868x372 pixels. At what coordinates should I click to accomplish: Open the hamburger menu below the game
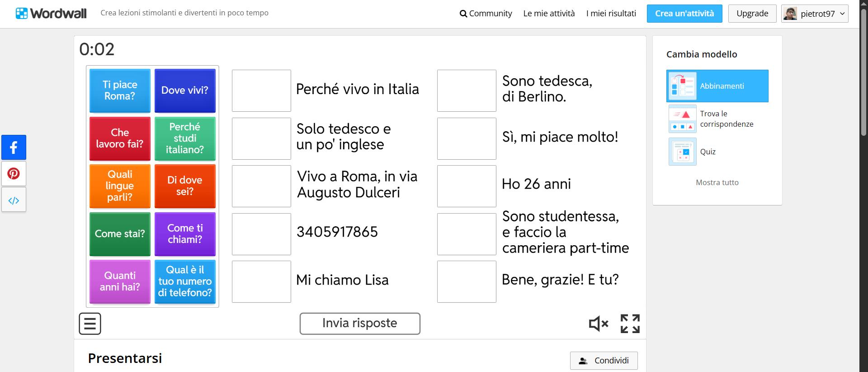90,324
